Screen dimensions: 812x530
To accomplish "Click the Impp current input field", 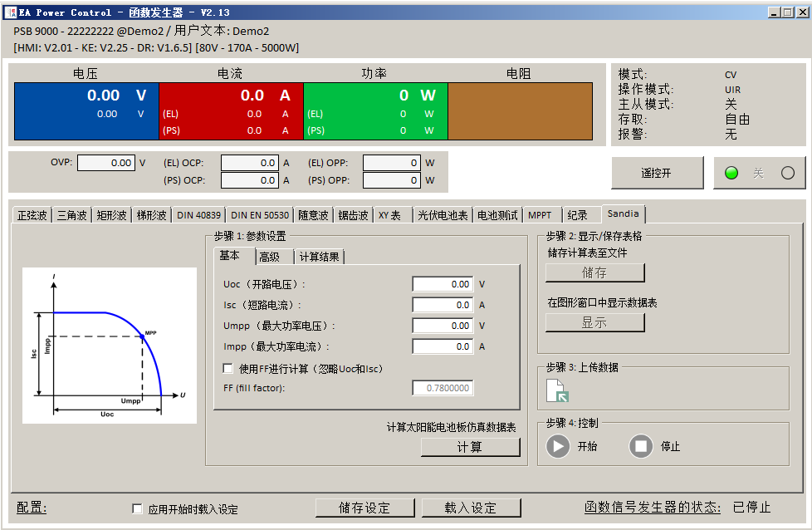I will [443, 346].
